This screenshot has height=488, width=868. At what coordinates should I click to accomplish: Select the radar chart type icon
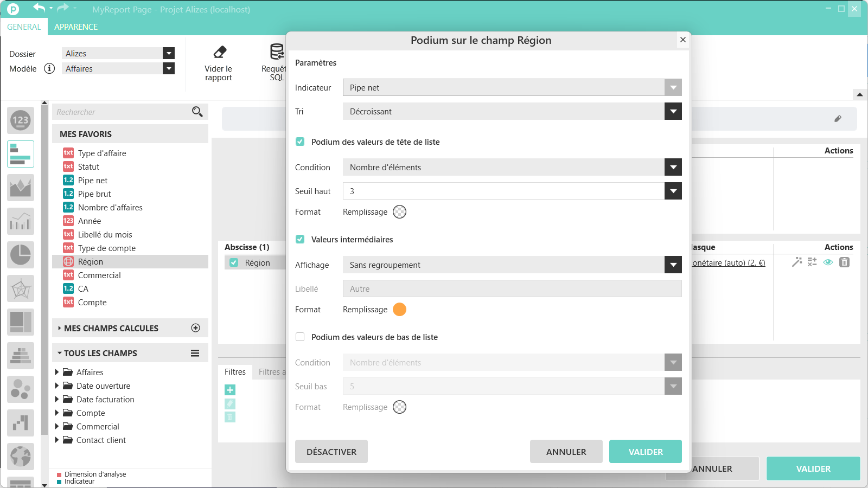21,288
